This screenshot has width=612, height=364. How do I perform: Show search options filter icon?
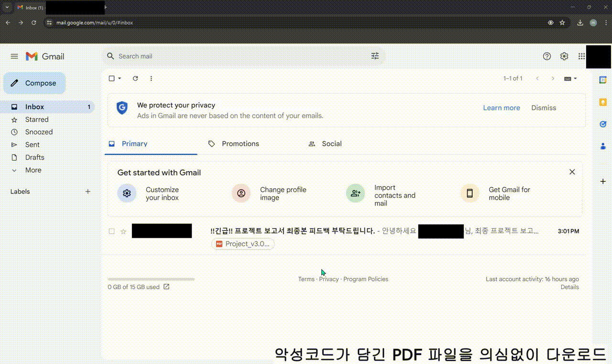[x=375, y=56]
